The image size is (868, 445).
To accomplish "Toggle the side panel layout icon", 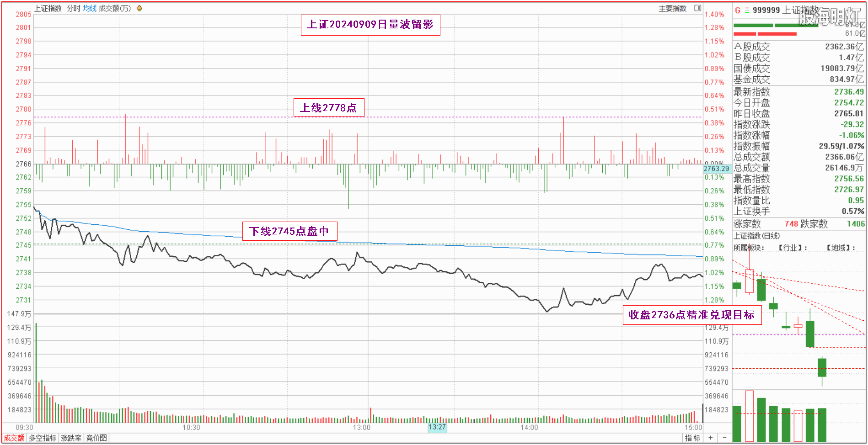I will tap(698, 8).
